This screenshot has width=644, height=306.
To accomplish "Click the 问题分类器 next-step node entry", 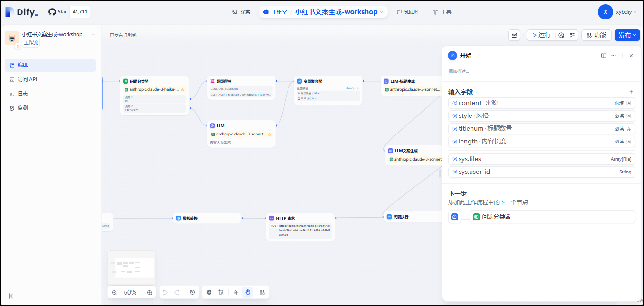I will coord(552,217).
